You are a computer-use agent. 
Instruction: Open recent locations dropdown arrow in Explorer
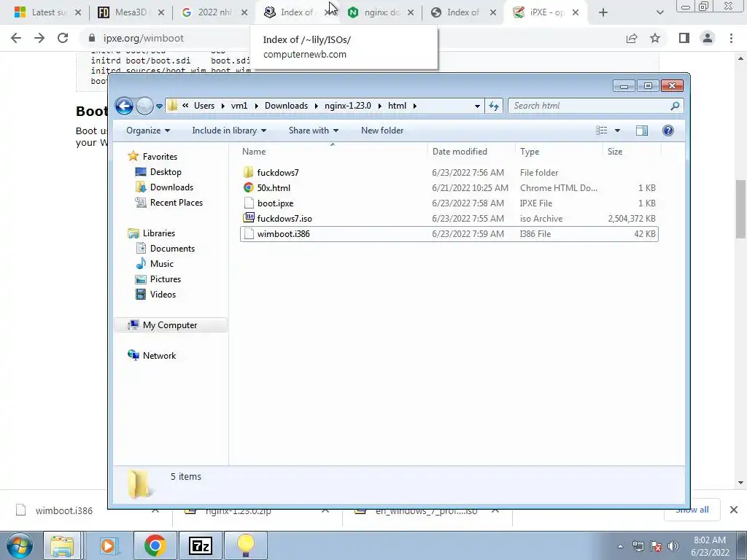159,106
